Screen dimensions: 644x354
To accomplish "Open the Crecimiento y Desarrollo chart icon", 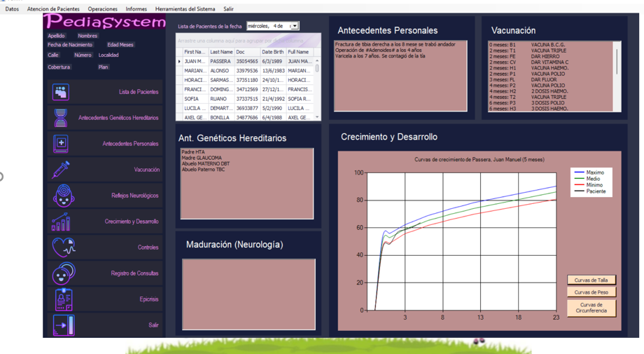I will (61, 222).
